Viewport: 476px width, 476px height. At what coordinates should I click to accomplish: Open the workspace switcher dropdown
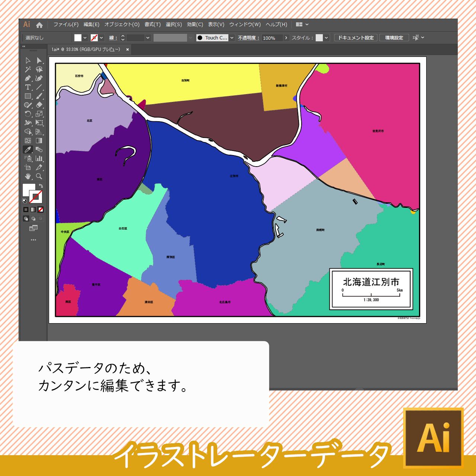click(302, 25)
